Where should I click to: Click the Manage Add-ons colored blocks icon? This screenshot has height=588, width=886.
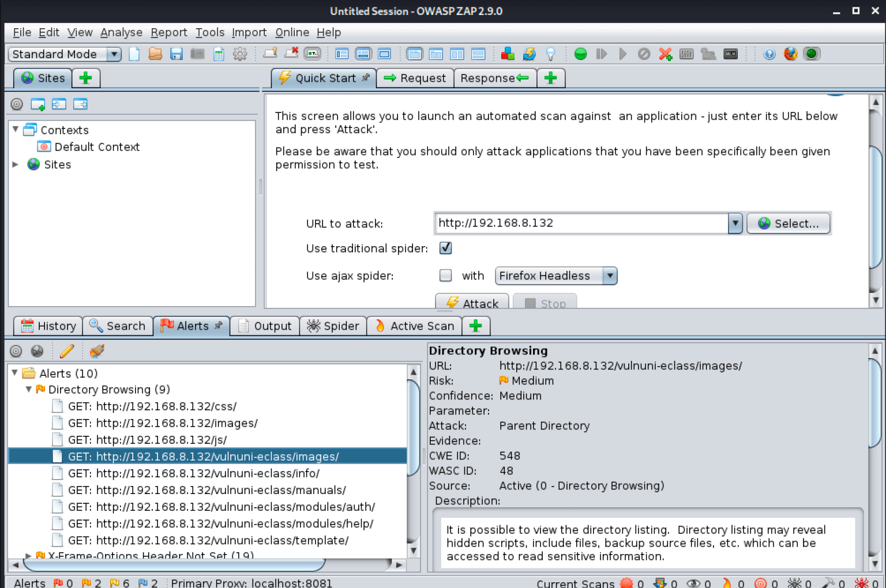508,54
